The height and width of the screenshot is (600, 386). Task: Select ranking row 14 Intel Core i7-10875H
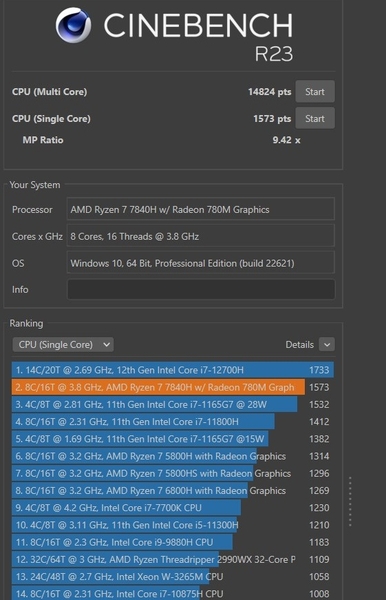point(173,593)
